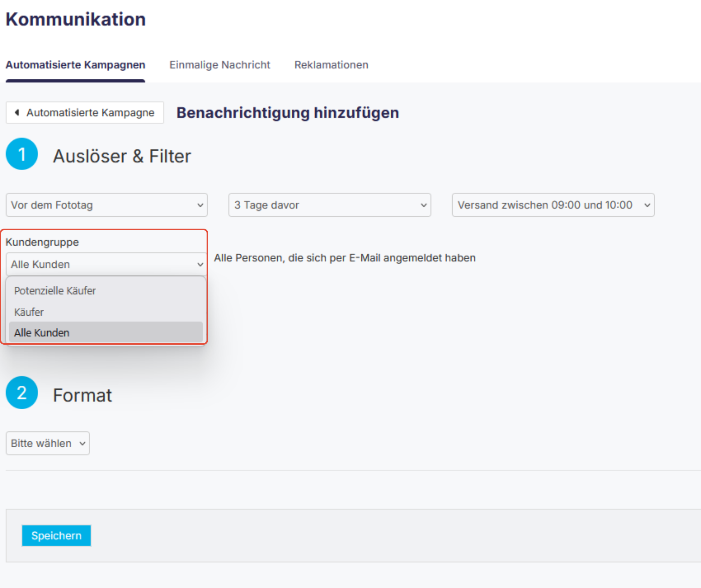This screenshot has height=588, width=701.
Task: Open the Bitte wählen format dropdown
Action: coord(48,443)
